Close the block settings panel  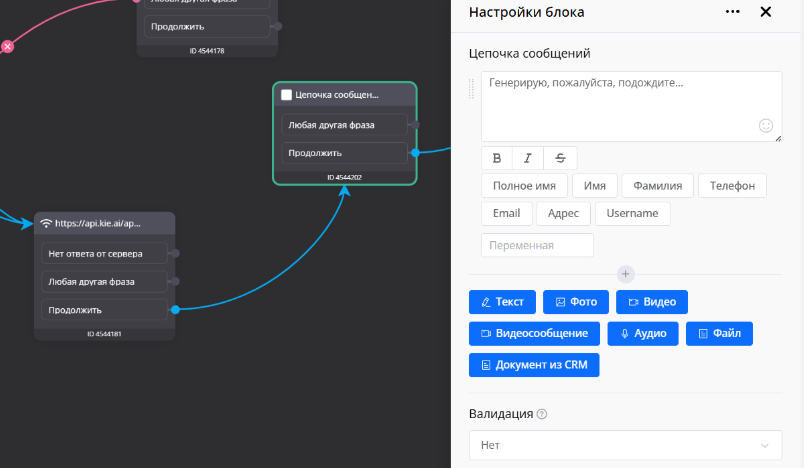pos(766,12)
